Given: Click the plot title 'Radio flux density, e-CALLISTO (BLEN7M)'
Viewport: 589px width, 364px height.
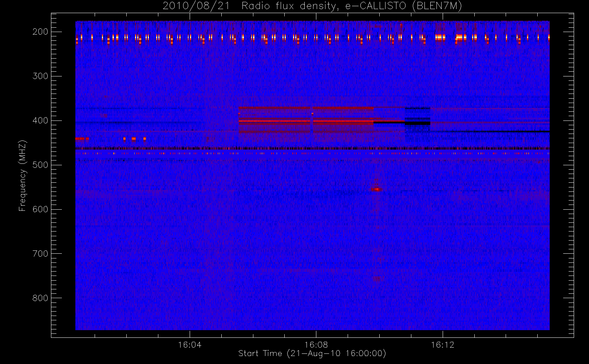Looking at the screenshot, I should (352, 6).
